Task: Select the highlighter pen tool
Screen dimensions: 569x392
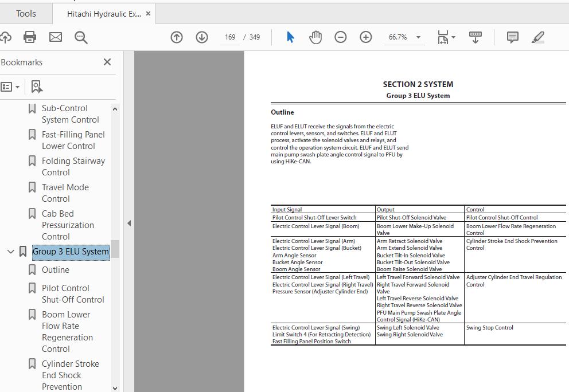Action: point(537,37)
